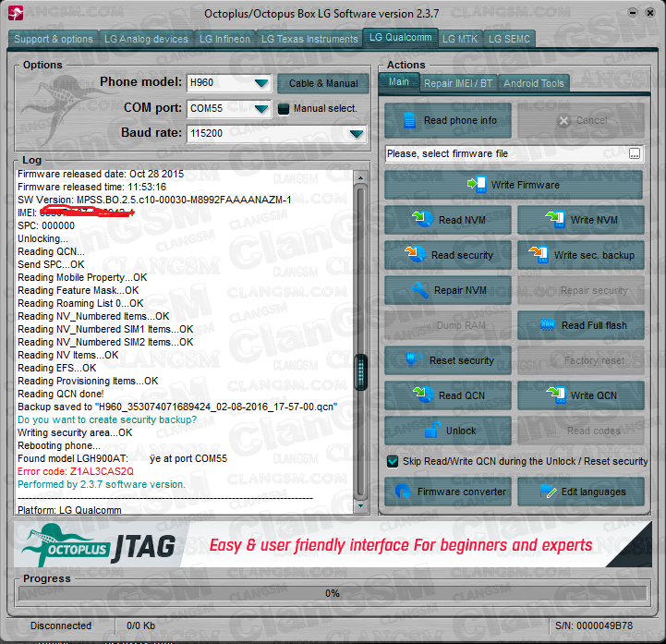Screen dimensions: 666x644
Task: Click the Octoplus JTAG banner logo
Action: point(99,545)
